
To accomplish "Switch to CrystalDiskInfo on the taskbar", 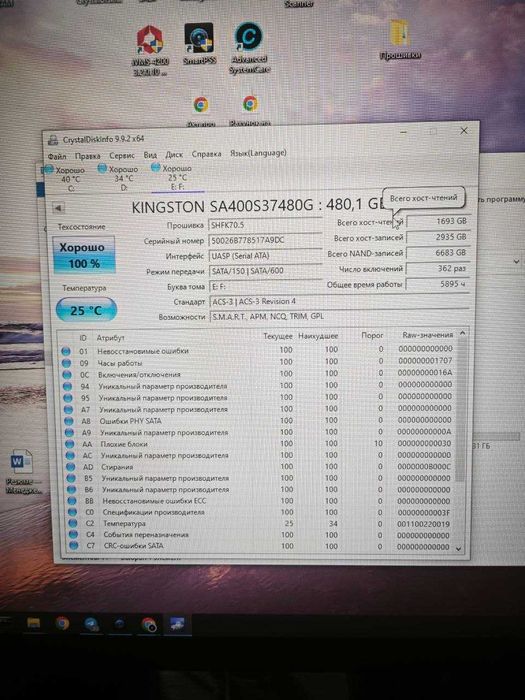I will pyautogui.click(x=178, y=624).
